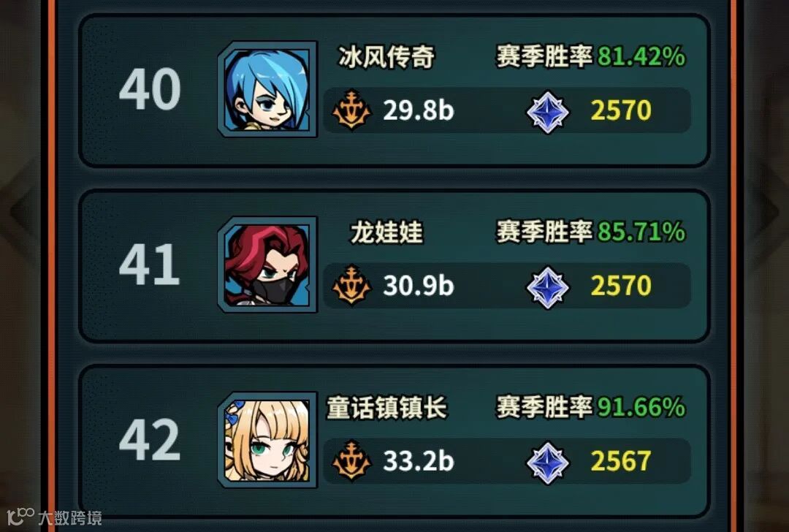This screenshot has height=532, width=789.
Task: Click season win rate 91.66%
Action: (641, 407)
